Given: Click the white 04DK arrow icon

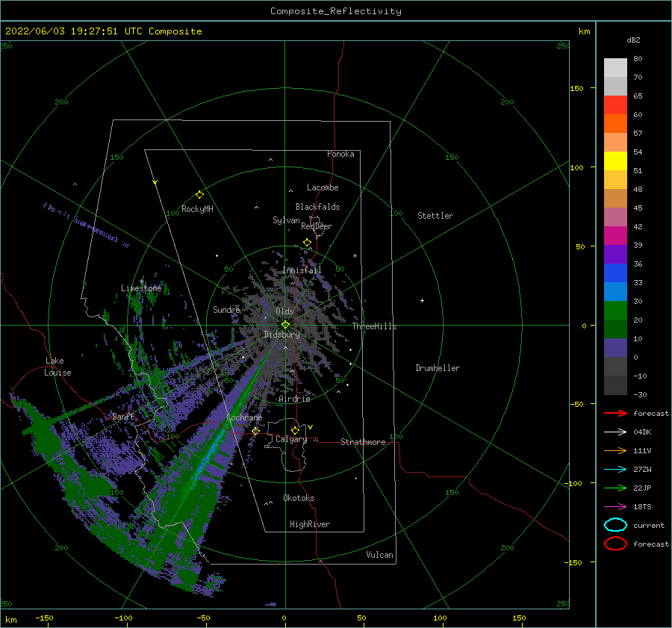Looking at the screenshot, I should click(615, 432).
